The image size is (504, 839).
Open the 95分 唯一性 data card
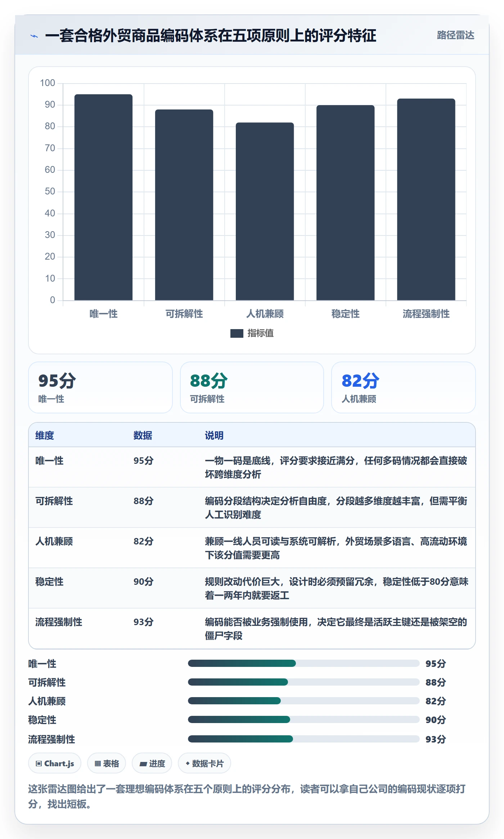pos(100,387)
